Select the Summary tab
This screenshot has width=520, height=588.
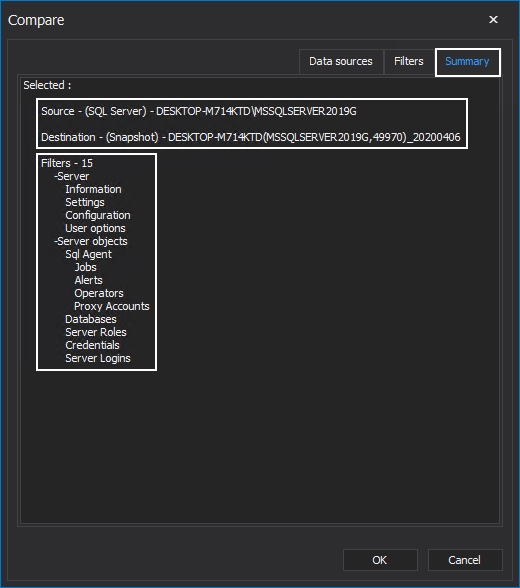(468, 62)
